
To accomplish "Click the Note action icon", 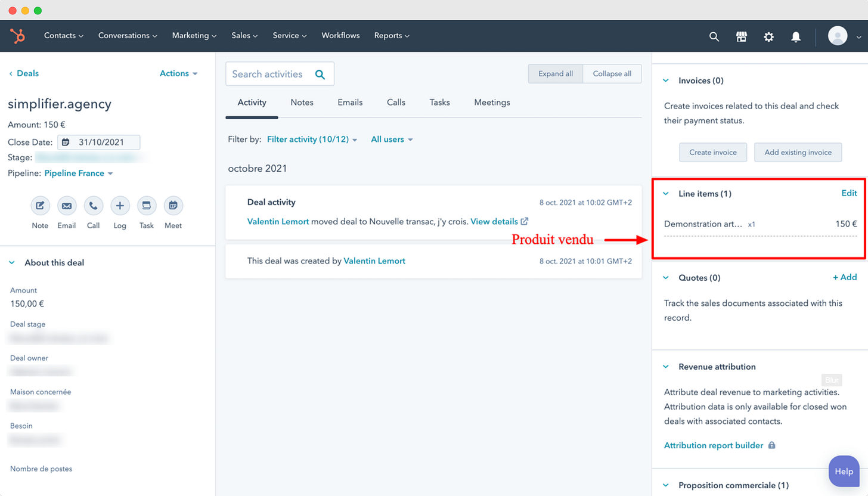I will pos(40,206).
